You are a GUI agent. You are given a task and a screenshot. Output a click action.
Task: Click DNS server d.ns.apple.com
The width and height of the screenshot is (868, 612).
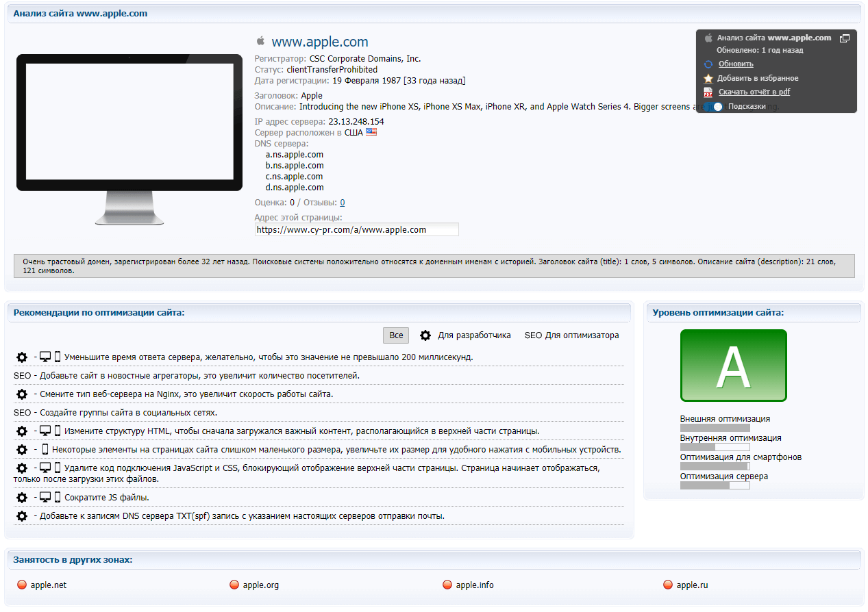(x=295, y=188)
